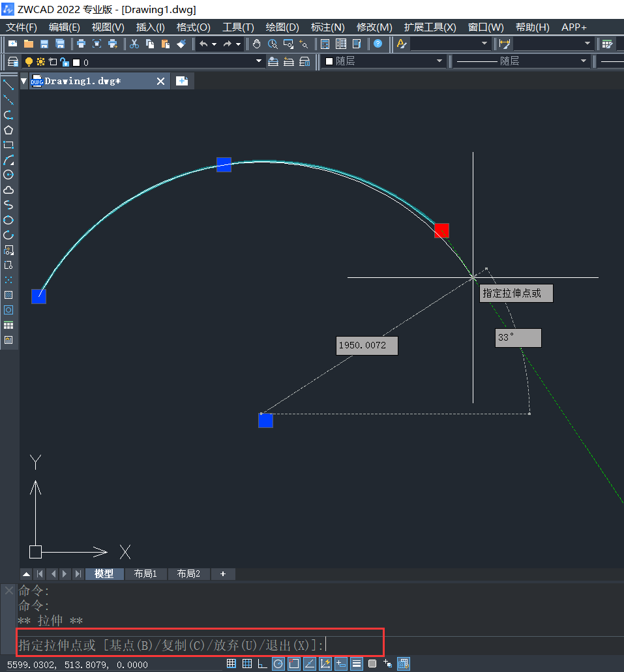Open the color 随层 dropdown
The height and width of the screenshot is (672, 624).
pyautogui.click(x=439, y=61)
